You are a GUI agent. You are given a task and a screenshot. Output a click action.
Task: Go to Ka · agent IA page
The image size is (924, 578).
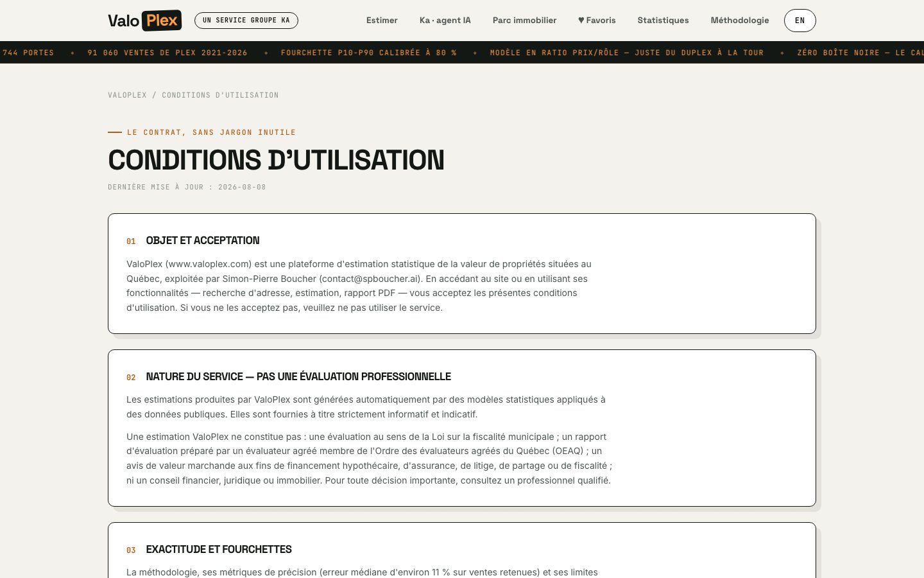[x=445, y=21]
